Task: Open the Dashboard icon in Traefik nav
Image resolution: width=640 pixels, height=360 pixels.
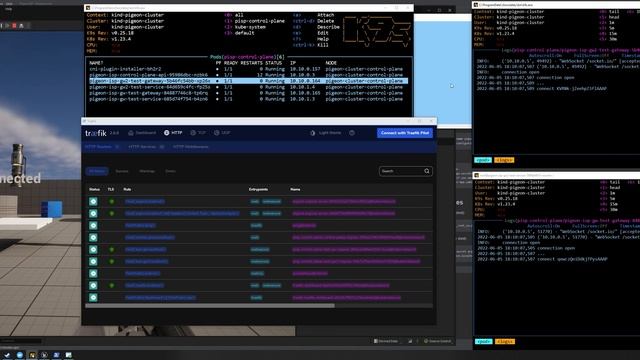Action: [131, 133]
